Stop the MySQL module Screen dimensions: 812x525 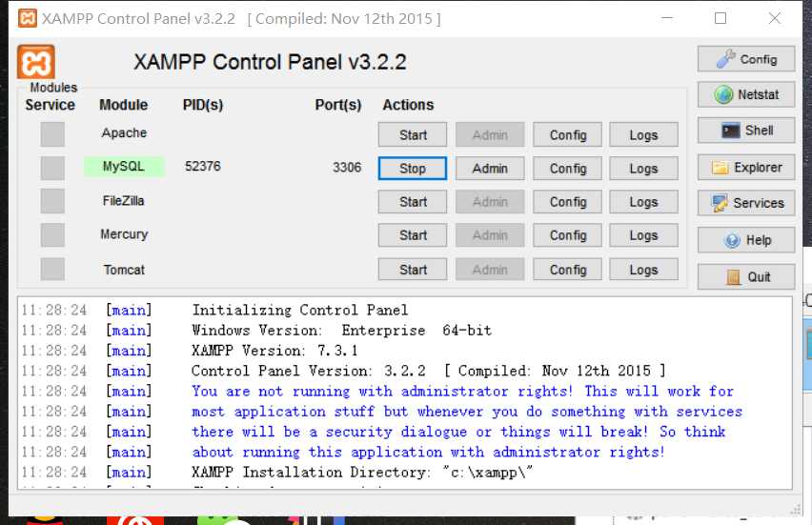tap(413, 169)
